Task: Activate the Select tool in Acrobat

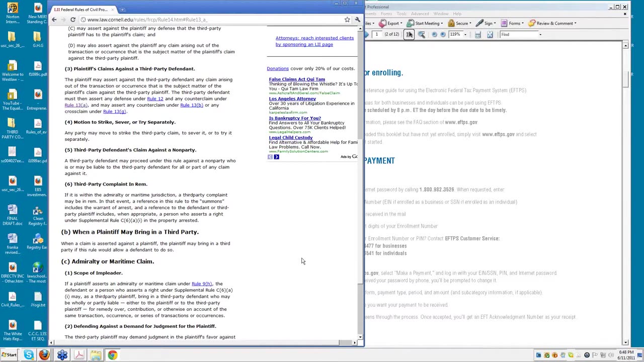Action: [409, 34]
